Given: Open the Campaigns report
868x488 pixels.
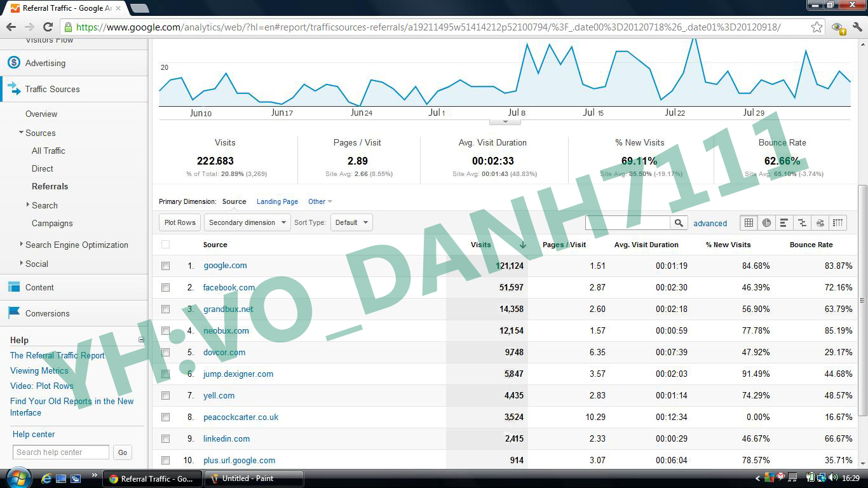Looking at the screenshot, I should tap(52, 223).
